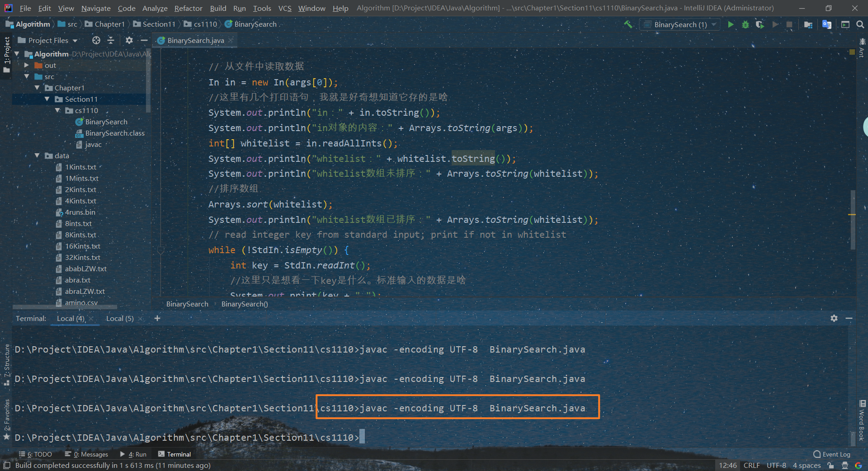Open the Navigate menu
The height and width of the screenshot is (471, 868).
click(x=96, y=8)
